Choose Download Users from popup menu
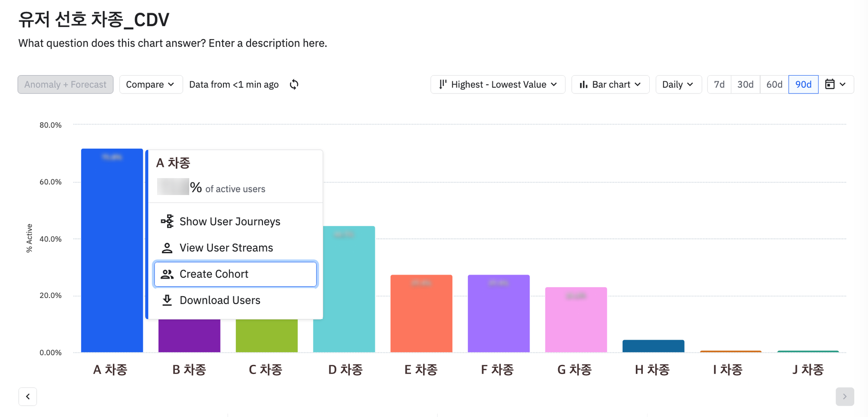Viewport: 868px width, 417px height. (235, 300)
